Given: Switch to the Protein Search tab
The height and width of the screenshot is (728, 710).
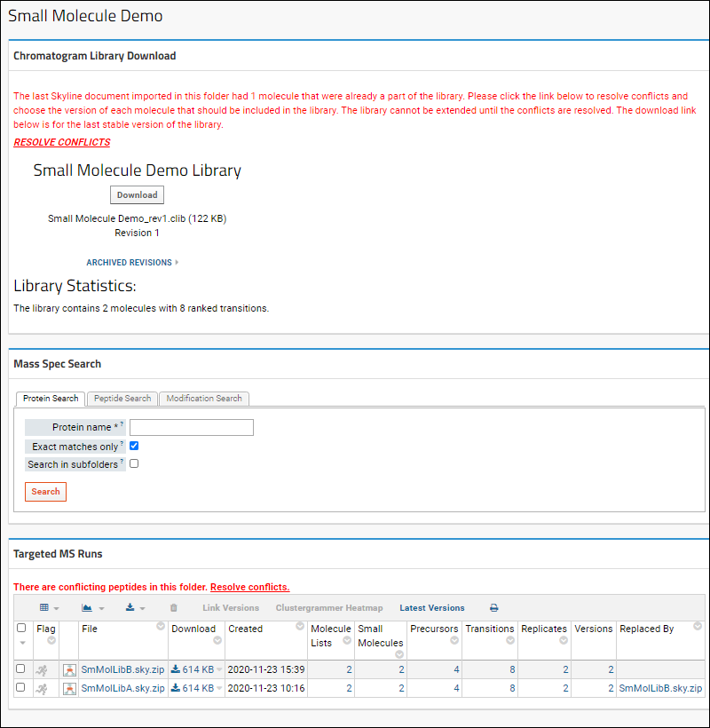Looking at the screenshot, I should coord(51,399).
